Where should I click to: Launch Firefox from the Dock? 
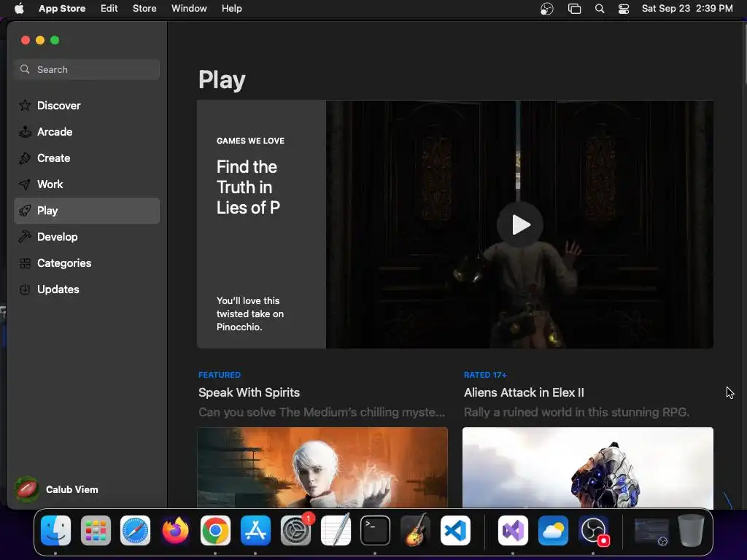[x=175, y=531]
